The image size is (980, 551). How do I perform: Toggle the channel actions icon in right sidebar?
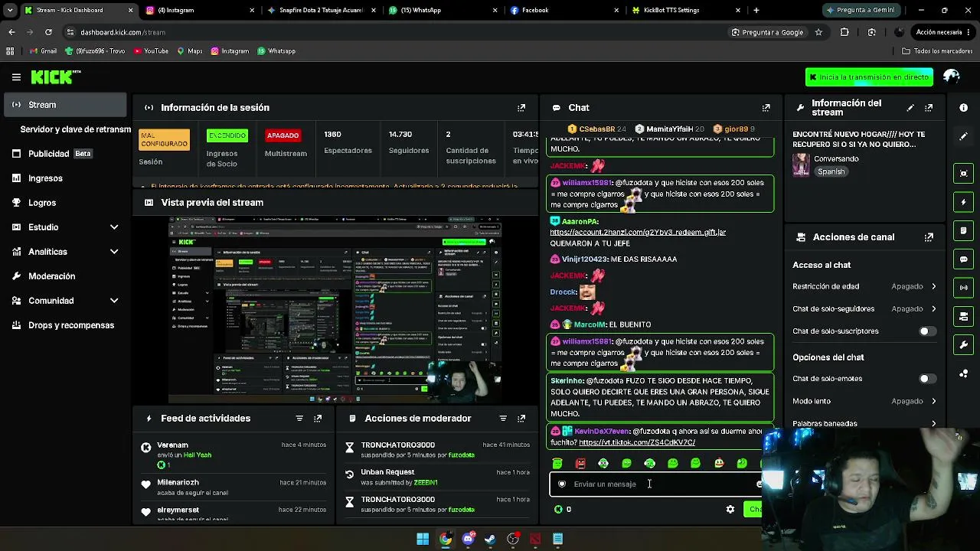pos(963,316)
